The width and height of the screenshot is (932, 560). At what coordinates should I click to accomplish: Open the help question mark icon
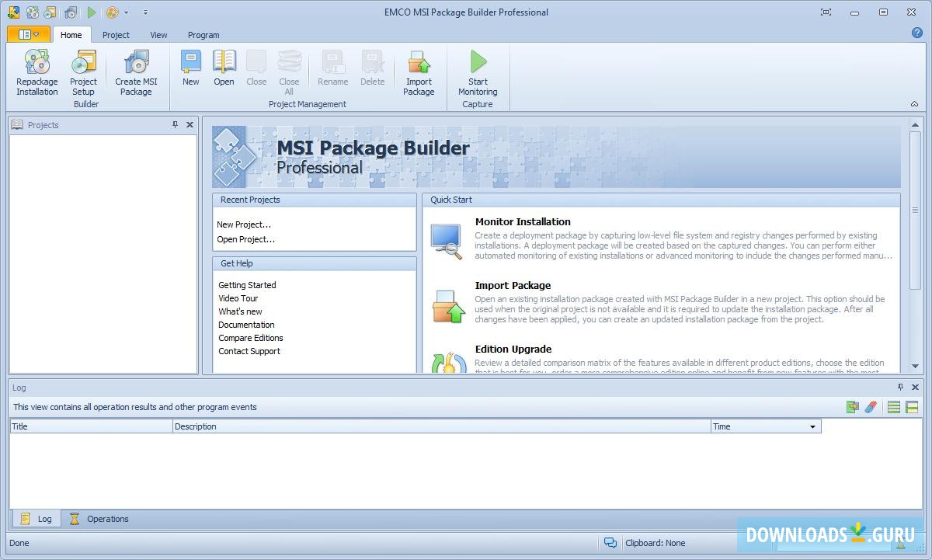click(x=916, y=33)
